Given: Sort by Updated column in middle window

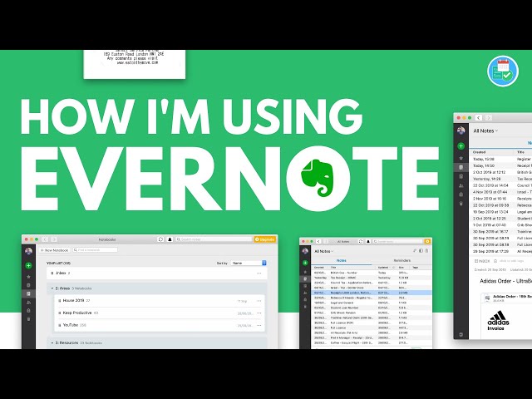Looking at the screenshot, I should (385, 268).
